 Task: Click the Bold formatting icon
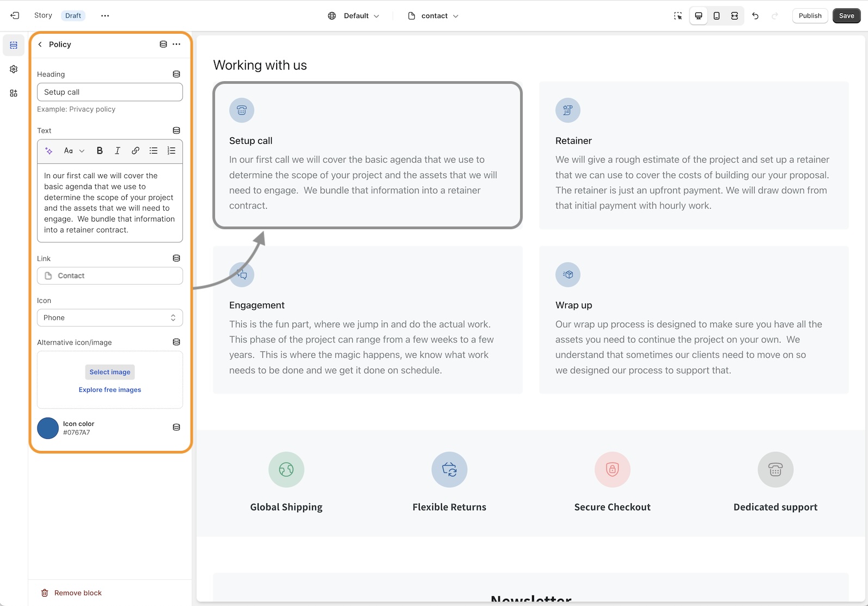(x=100, y=151)
